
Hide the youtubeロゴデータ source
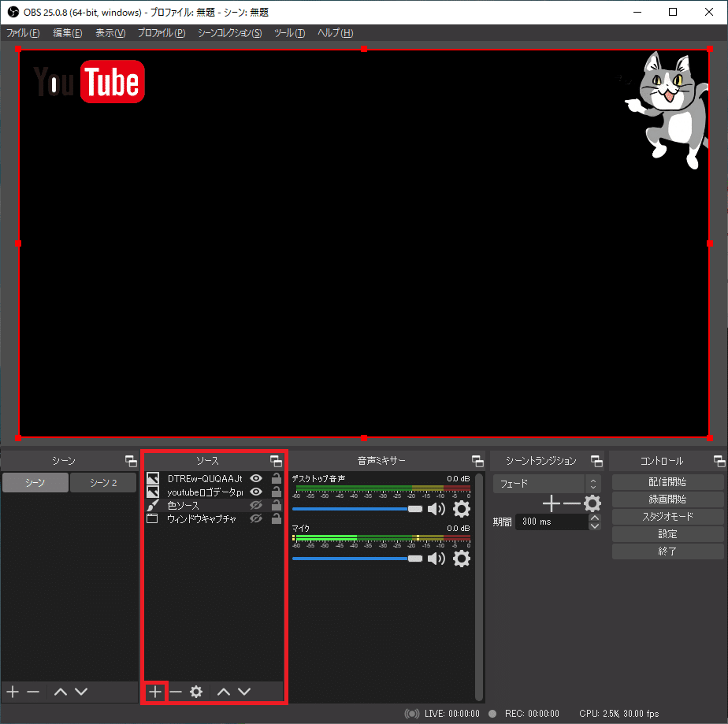click(x=256, y=492)
